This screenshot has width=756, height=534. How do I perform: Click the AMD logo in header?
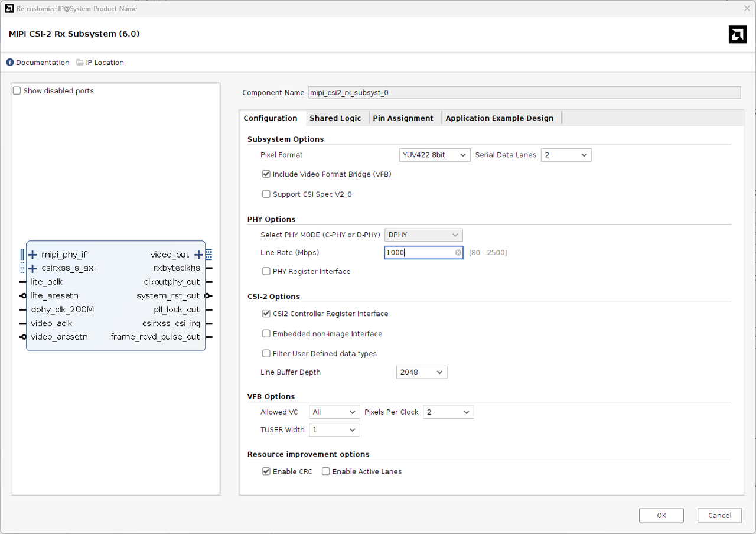[737, 35]
